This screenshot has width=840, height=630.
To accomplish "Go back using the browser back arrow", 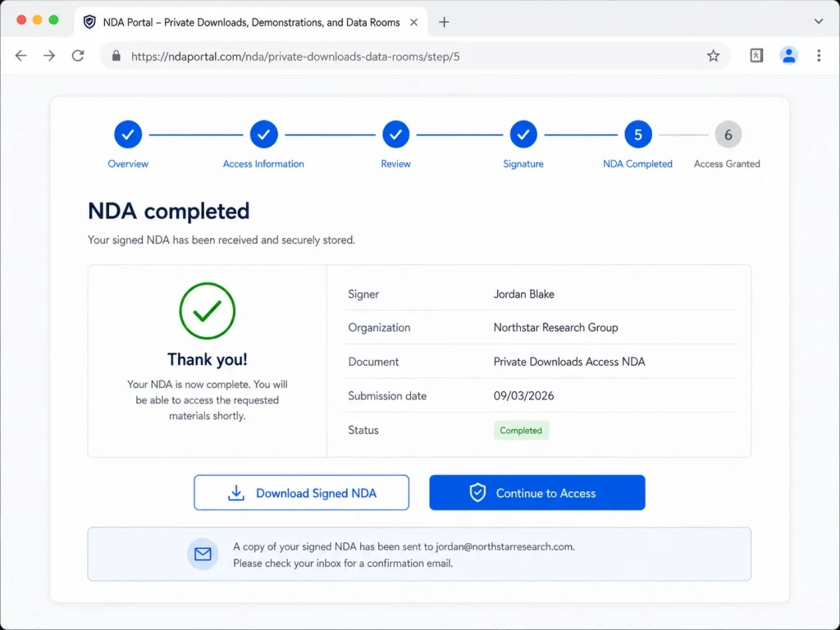I will [x=21, y=56].
